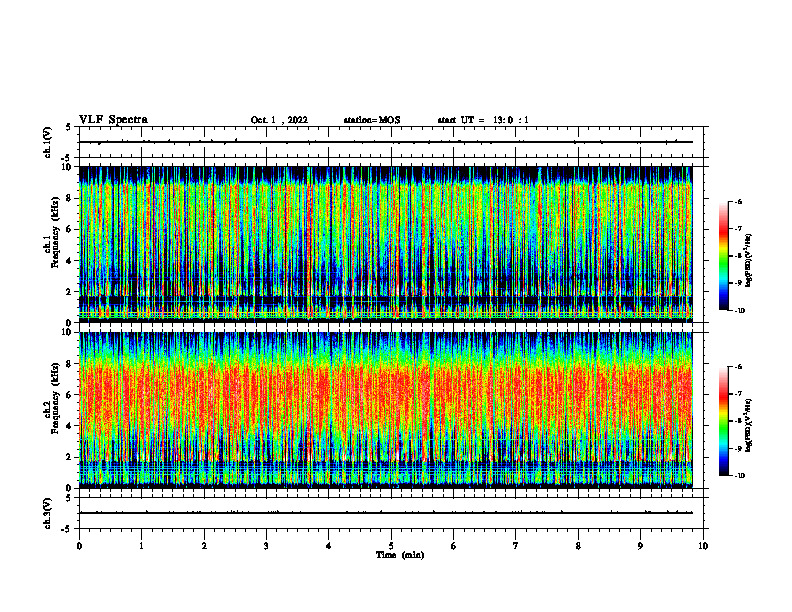Click time axis tick label "3"
This screenshot has height=612, width=792.
[x=266, y=546]
